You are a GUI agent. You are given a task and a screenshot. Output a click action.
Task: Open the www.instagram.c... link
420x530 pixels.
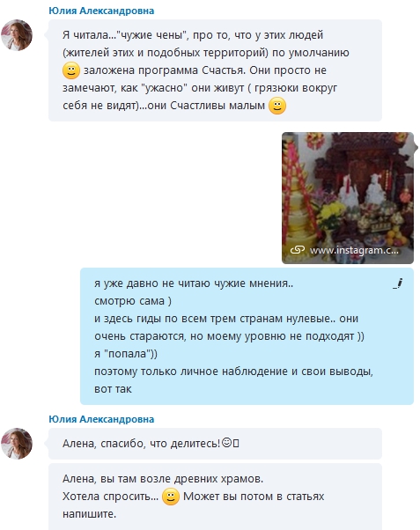[354, 250]
